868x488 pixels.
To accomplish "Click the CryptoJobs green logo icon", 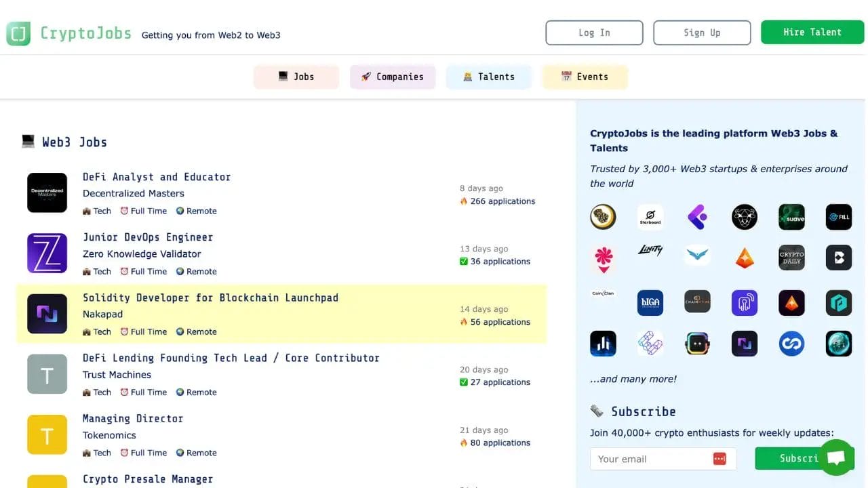I will (x=18, y=33).
